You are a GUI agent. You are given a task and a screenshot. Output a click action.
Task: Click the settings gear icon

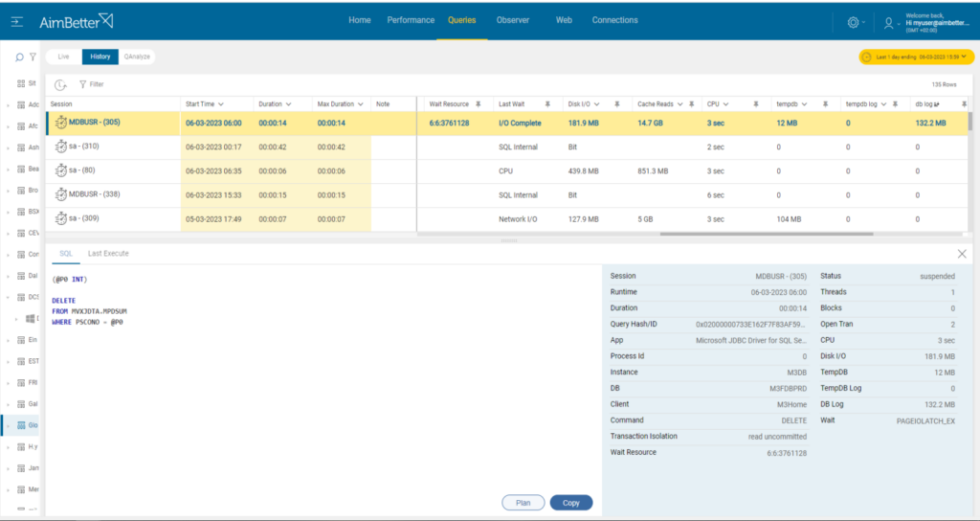point(853,23)
